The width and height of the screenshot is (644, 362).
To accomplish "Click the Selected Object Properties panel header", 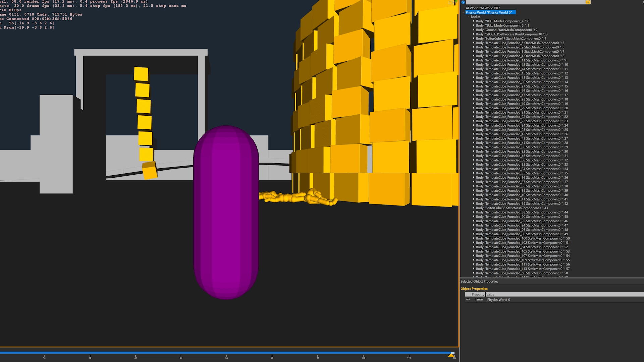I will (479, 282).
